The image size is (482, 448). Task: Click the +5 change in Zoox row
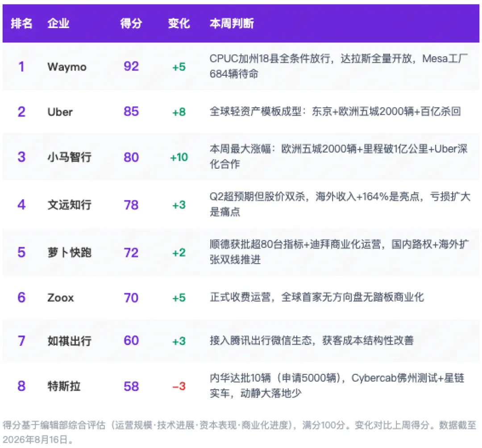click(179, 298)
